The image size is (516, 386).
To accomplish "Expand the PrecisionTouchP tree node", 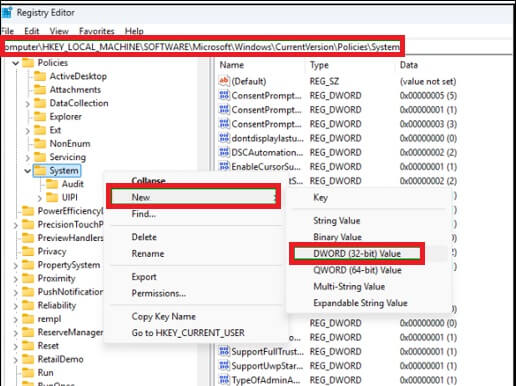I will (16, 225).
